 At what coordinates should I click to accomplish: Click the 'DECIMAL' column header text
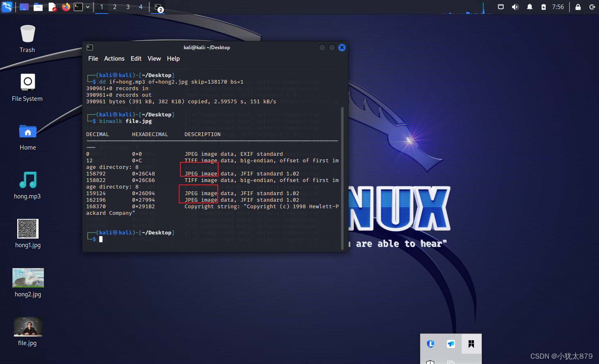(x=98, y=134)
